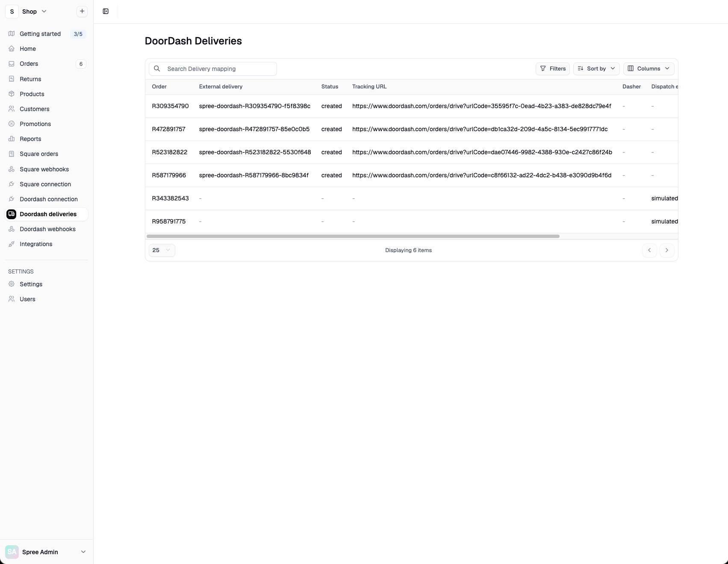Screen dimensions: 728x564
Task: Click the Square connection plug icon
Action: click(x=12, y=184)
